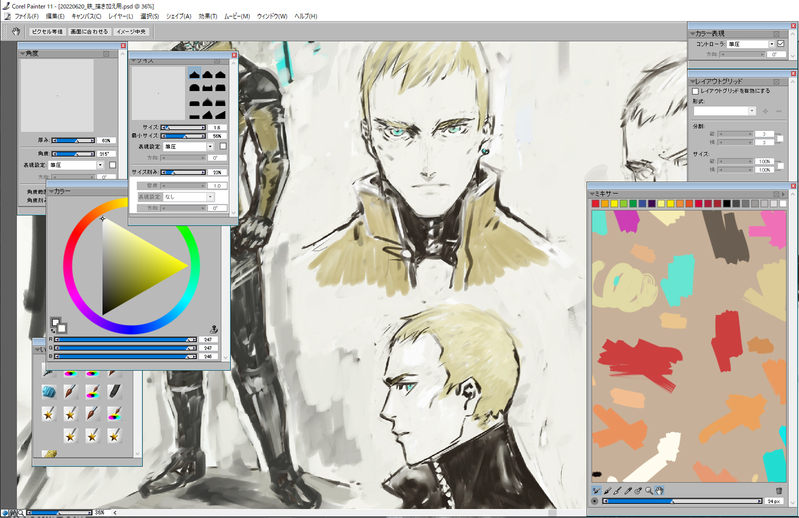This screenshot has width=799, height=518.
Task: Open the キャンバス(C) menu
Action: [86, 16]
